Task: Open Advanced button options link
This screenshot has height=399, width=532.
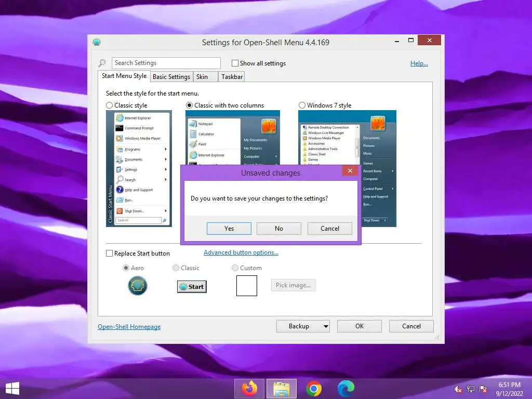Action: [241, 252]
